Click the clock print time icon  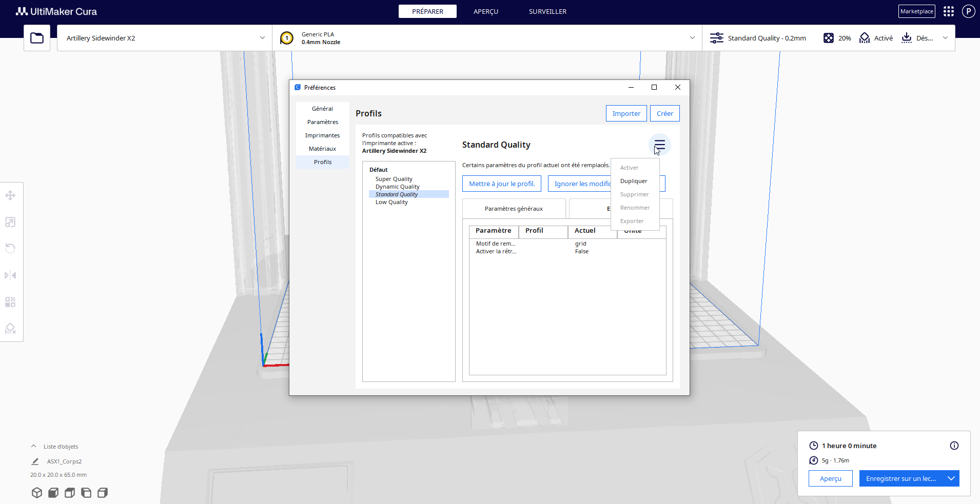pyautogui.click(x=814, y=446)
